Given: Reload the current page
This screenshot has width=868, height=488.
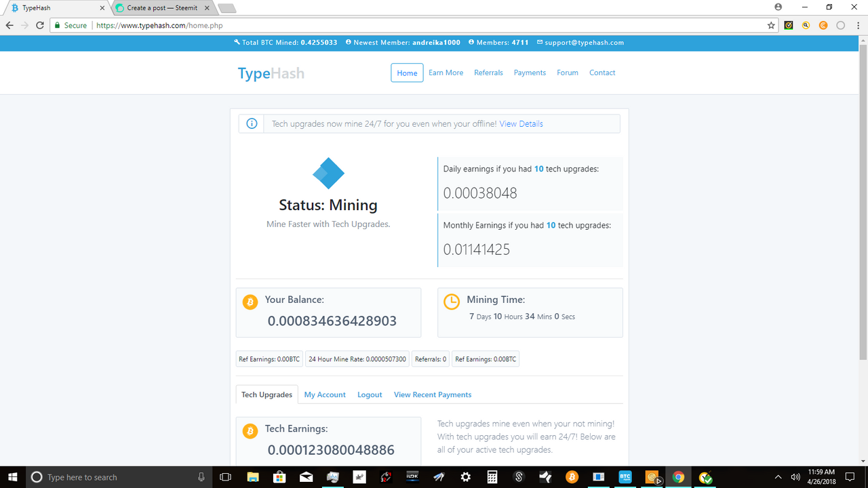Looking at the screenshot, I should click(39, 25).
